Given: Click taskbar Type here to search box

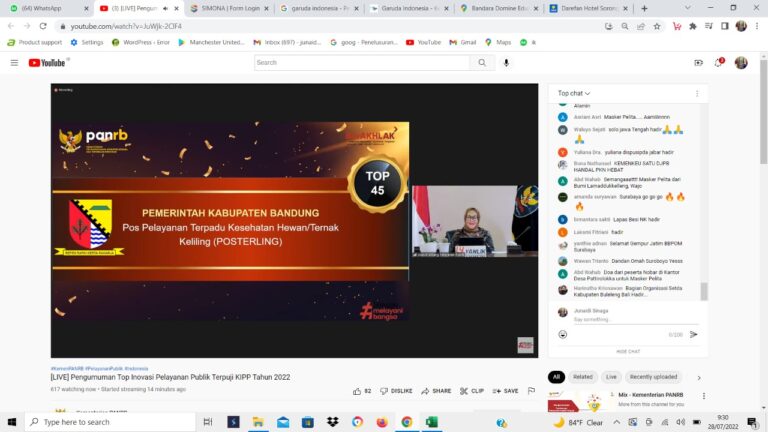Looking at the screenshot, I should [110, 422].
